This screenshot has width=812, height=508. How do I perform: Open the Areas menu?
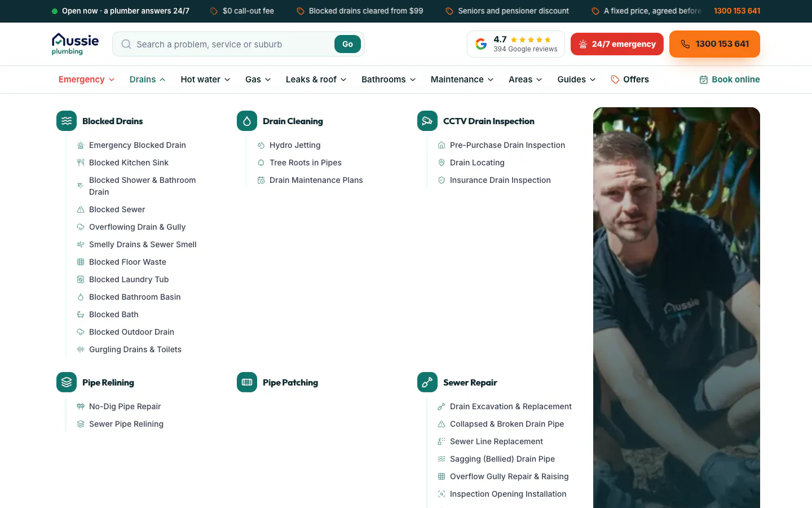pos(526,80)
